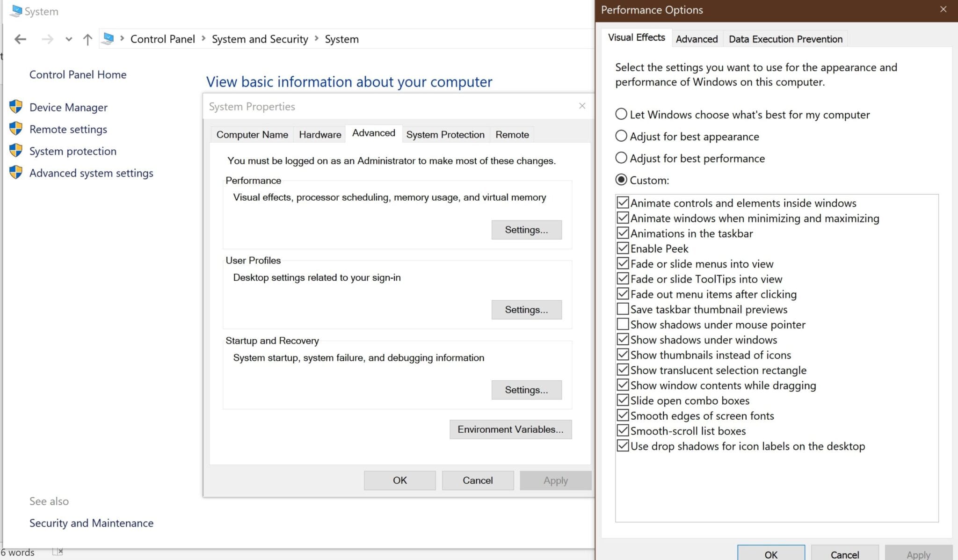Viewport: 958px width, 560px height.
Task: Navigate up one folder level
Action: [x=87, y=39]
